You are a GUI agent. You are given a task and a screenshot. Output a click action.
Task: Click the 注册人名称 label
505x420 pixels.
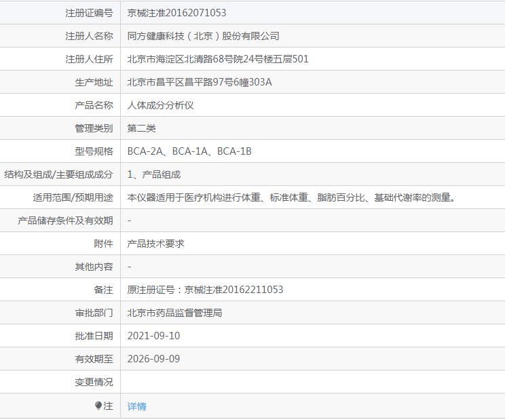point(89,36)
